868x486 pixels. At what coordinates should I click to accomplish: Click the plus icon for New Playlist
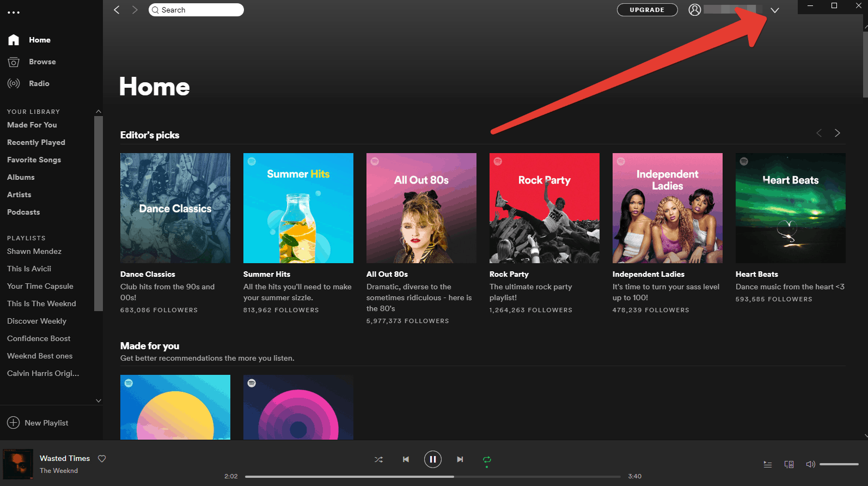coord(13,423)
